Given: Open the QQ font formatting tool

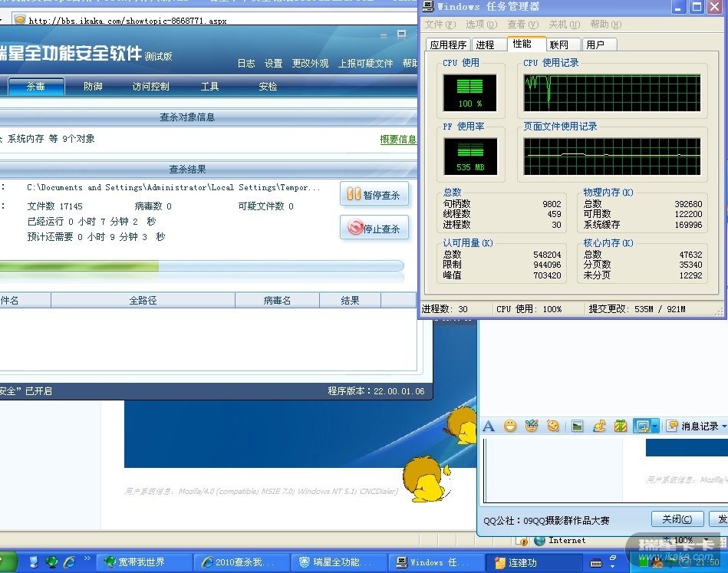Looking at the screenshot, I should pos(489,426).
